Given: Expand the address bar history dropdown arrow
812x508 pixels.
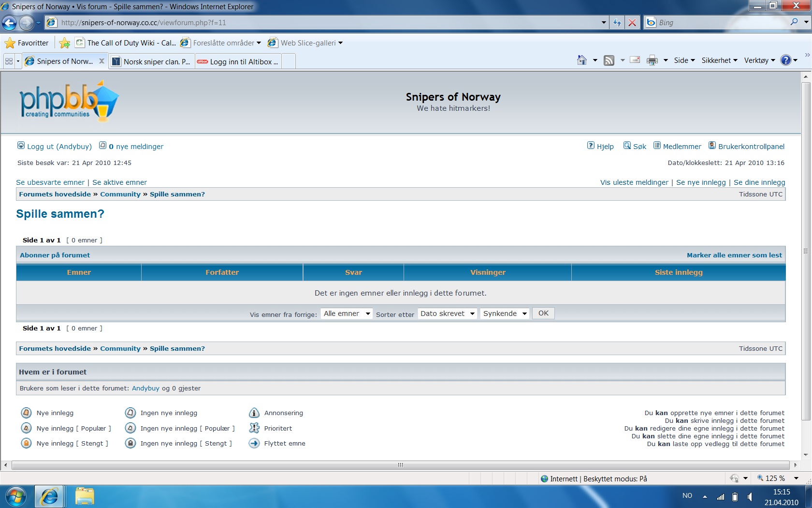Looking at the screenshot, I should [604, 22].
